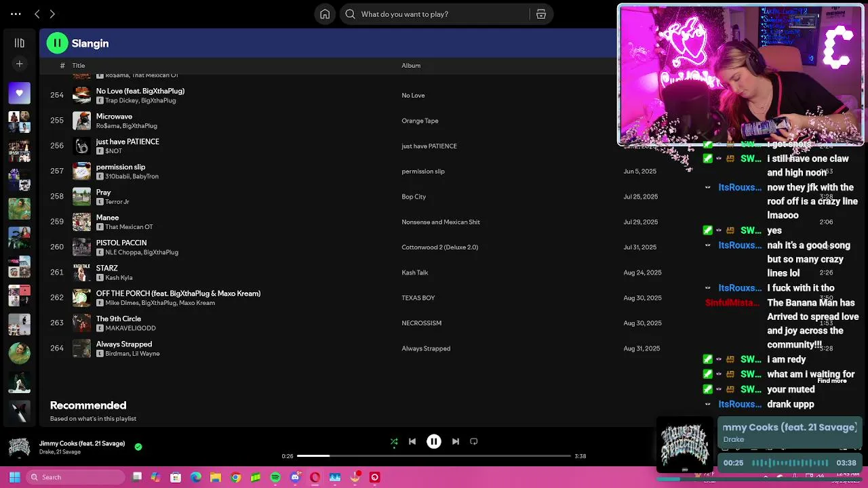Open the Browse icon in search bar

point(541,14)
